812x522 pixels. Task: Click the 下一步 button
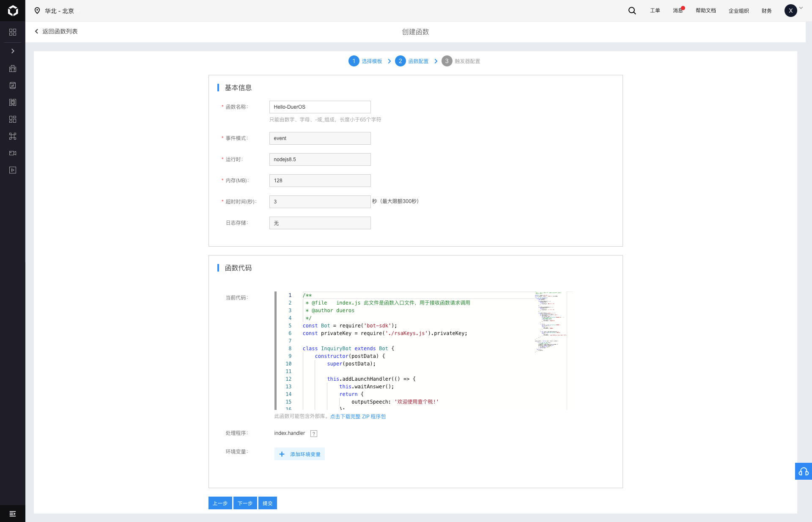(245, 503)
